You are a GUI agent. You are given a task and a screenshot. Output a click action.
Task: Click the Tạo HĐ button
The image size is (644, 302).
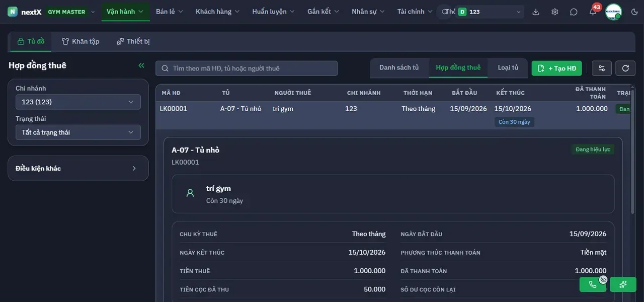(x=557, y=68)
